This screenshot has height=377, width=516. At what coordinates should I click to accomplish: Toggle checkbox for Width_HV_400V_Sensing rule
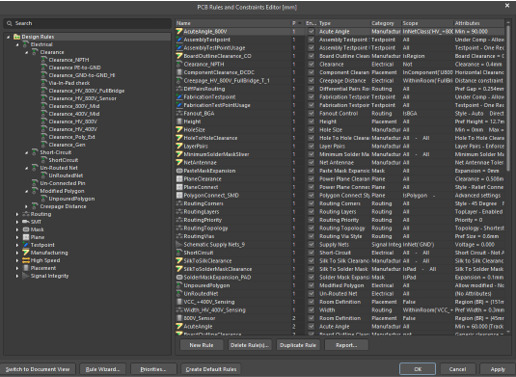tap(311, 310)
